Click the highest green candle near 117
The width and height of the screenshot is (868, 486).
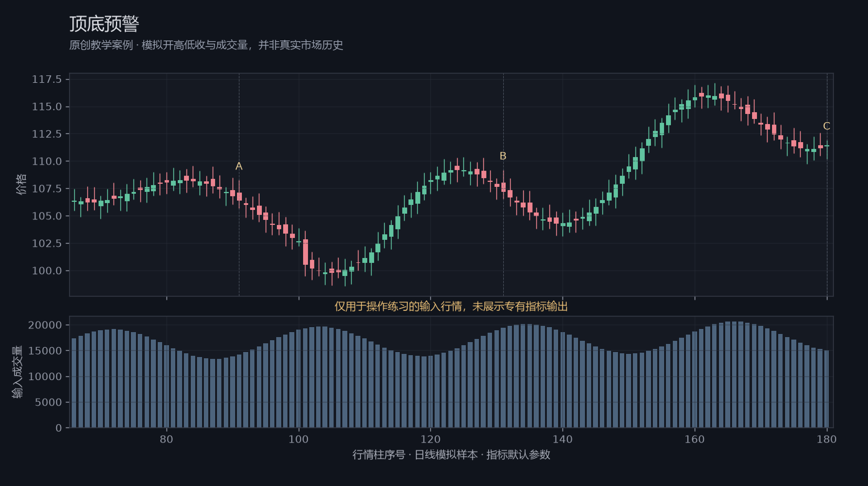coord(715,97)
